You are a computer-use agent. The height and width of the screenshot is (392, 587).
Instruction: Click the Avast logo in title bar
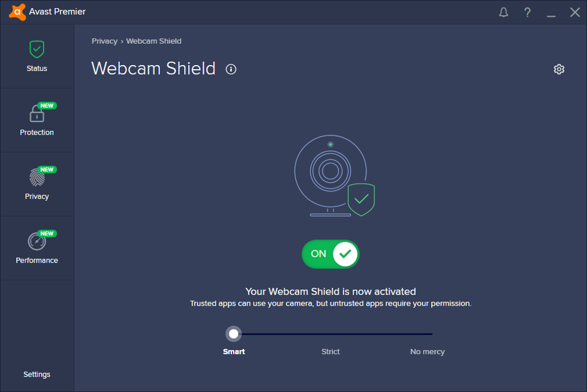[x=17, y=12]
